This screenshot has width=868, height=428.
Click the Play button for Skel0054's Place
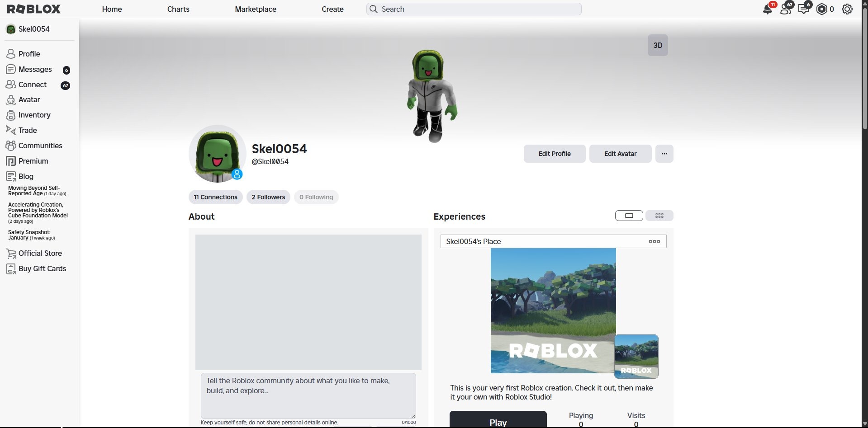498,419
